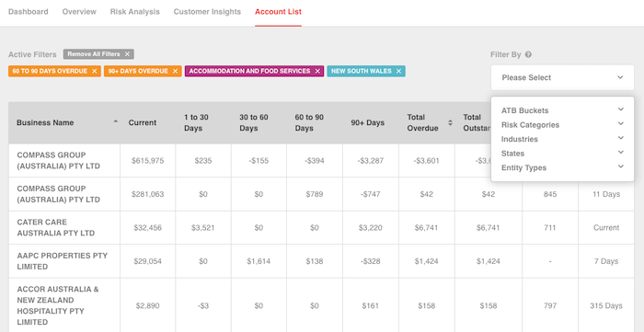Click the $2,890 current amount cell
This screenshot has width=644, height=332.
(x=147, y=305)
